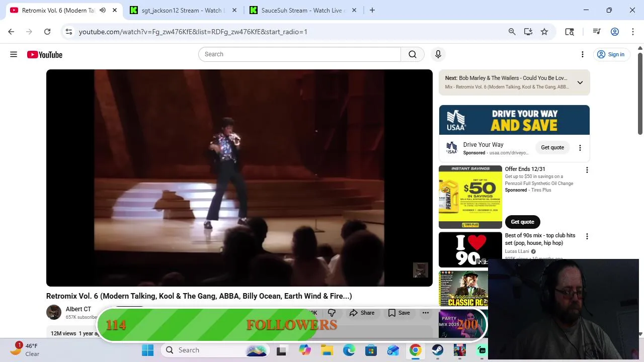Go back with the browser back arrow

11,32
